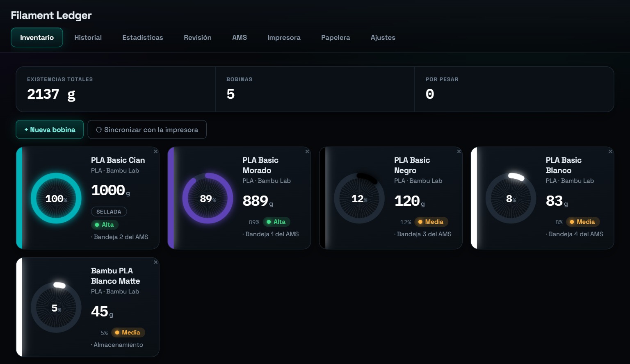Click the Por Pesar count 0 stat

coord(514,89)
